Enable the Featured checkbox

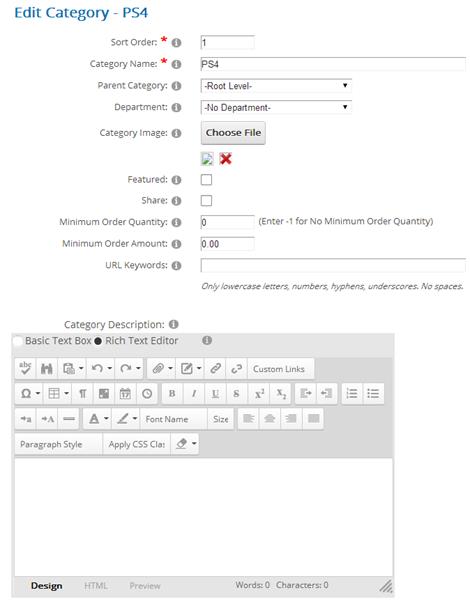tap(206, 180)
